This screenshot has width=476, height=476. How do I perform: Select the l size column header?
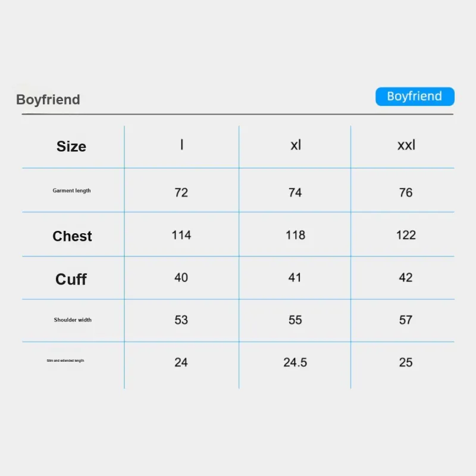[x=181, y=145]
